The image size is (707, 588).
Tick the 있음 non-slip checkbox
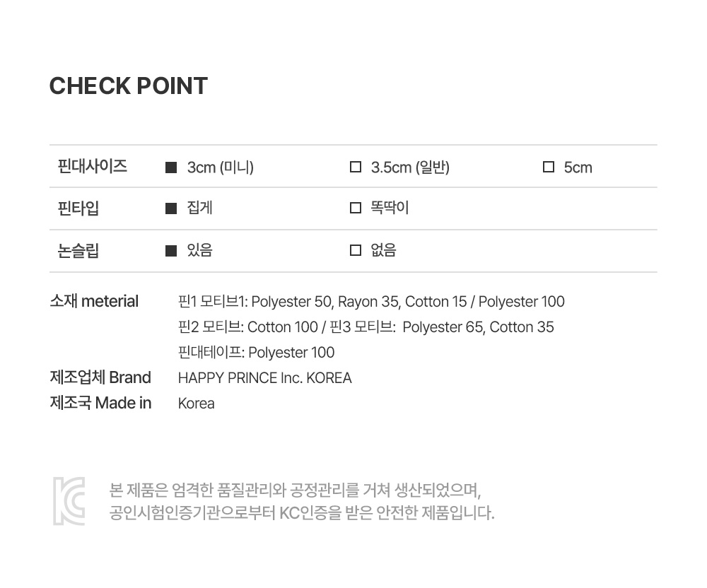pos(170,251)
